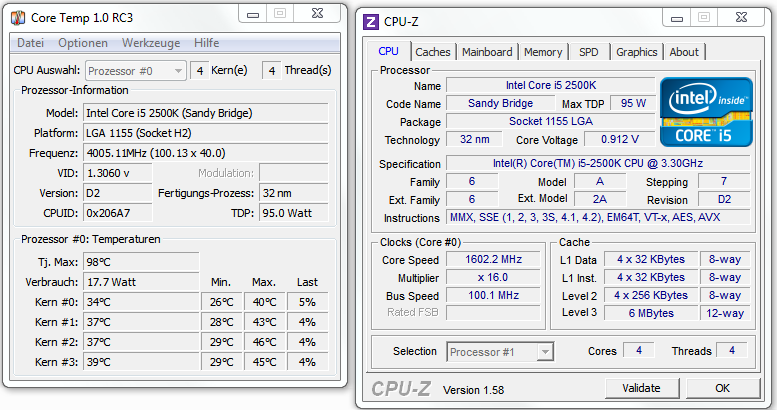Expand the Prozessor #0 CPU Auswahl dropdown
777x410 pixels.
coord(135,71)
